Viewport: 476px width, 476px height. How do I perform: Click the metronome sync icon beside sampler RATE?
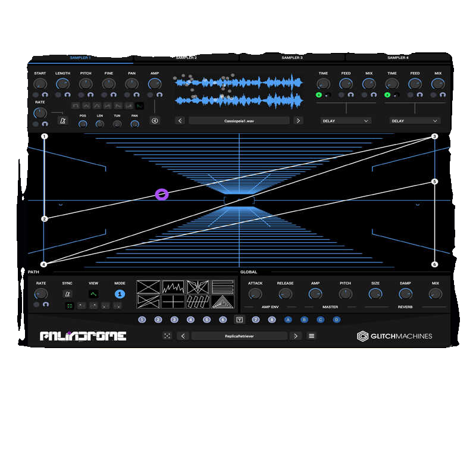63,121
